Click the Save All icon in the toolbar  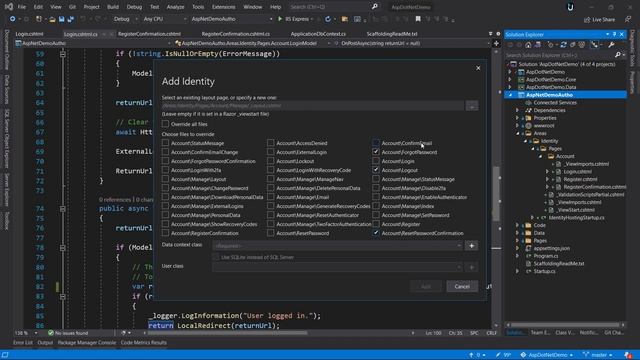click(71, 19)
